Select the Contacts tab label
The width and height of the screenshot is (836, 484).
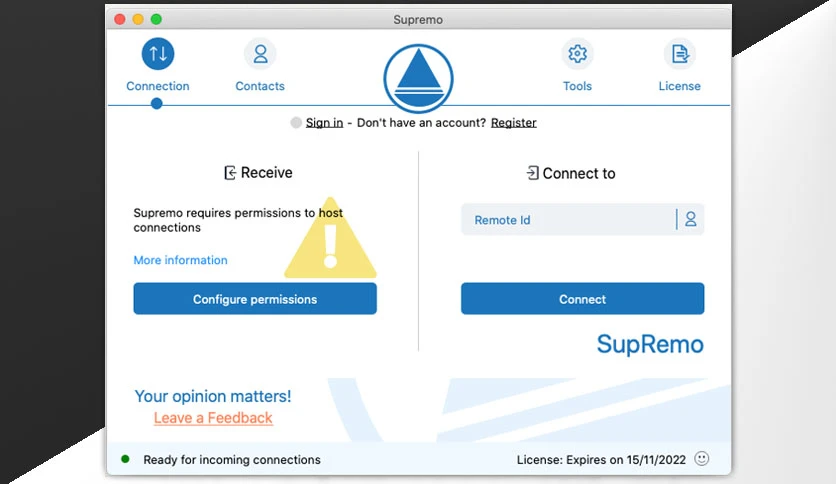[260, 86]
